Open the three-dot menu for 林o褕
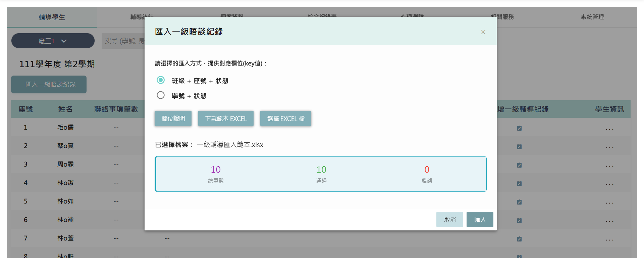This screenshot has height=265, width=644. tap(609, 221)
